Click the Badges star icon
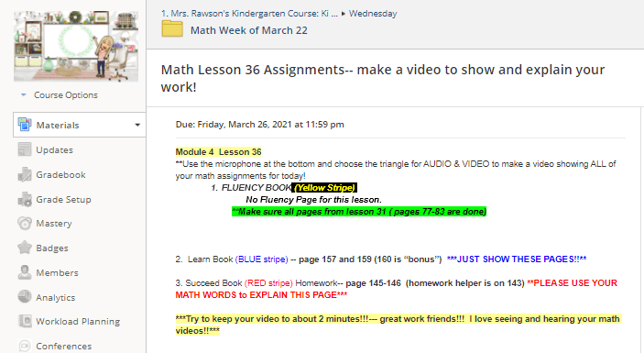644x353 pixels. tap(25, 248)
